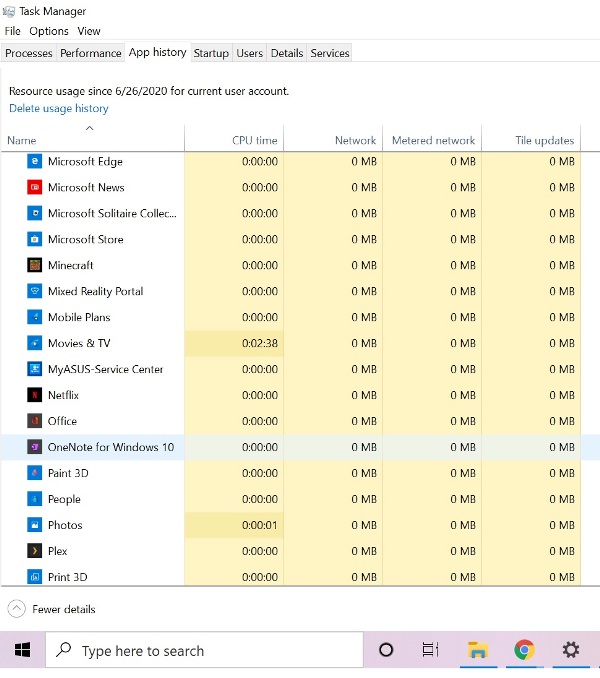Open the Options menu
600x678 pixels.
49,31
